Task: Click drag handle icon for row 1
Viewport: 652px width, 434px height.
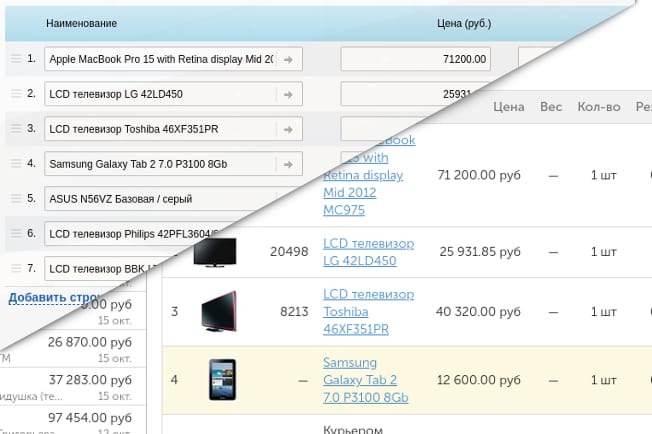Action: 16,59
